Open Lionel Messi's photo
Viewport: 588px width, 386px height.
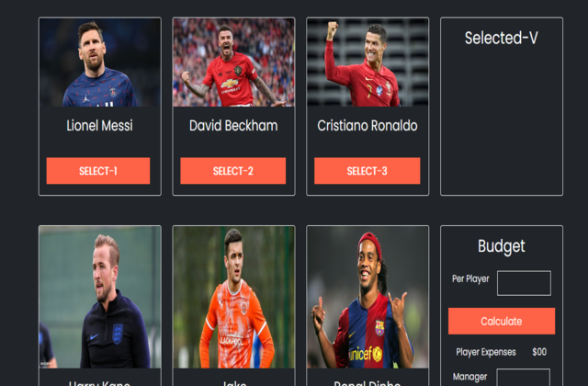(x=100, y=62)
